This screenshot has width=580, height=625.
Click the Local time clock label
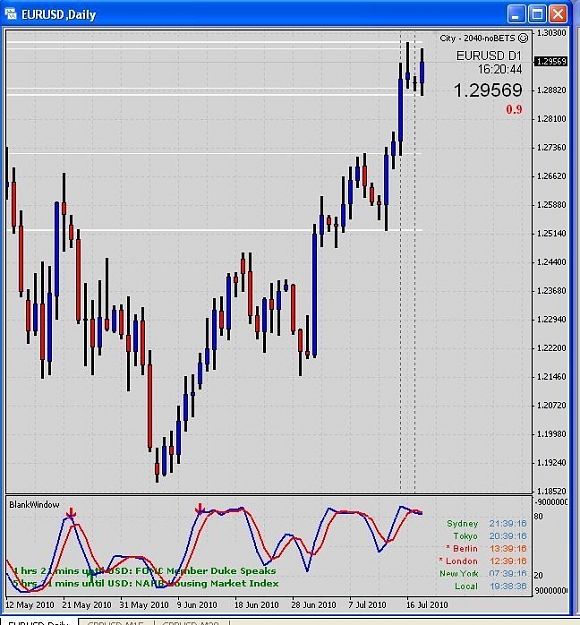tap(466, 586)
